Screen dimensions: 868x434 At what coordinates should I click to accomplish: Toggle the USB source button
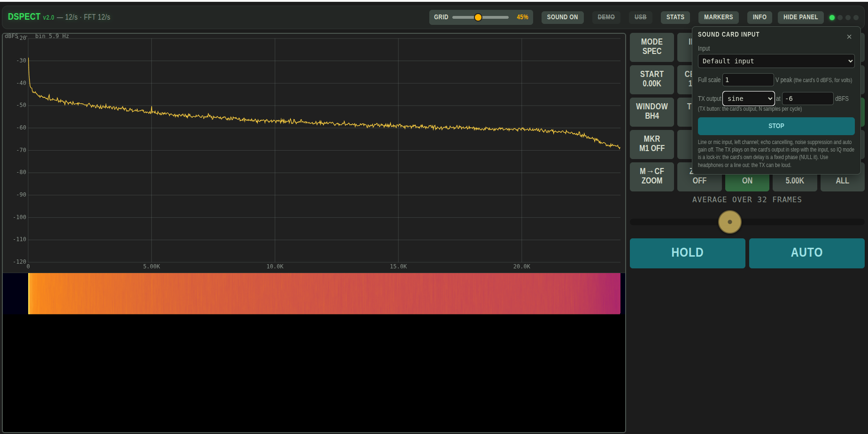(x=640, y=17)
